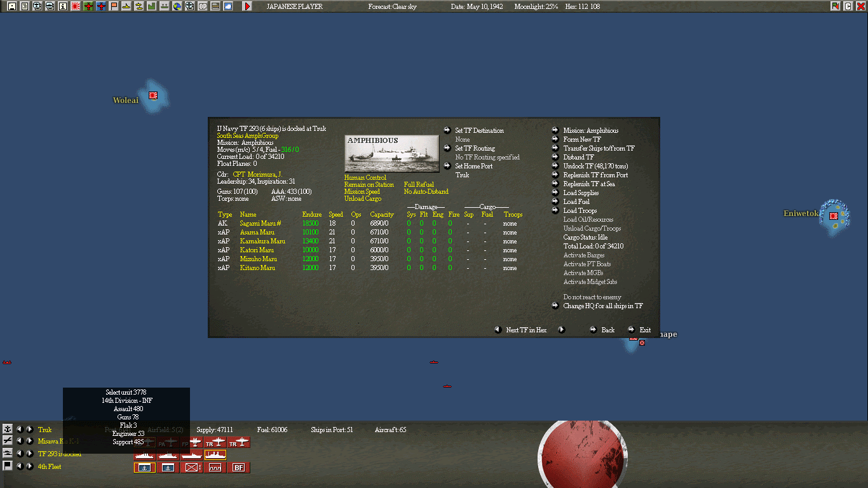Select the BF base force unit icon

tap(238, 468)
